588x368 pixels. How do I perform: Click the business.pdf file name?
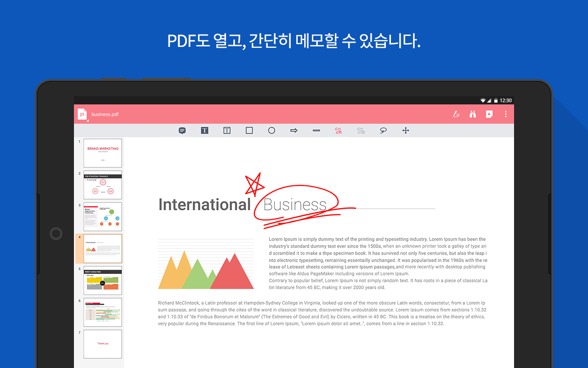[x=105, y=114]
